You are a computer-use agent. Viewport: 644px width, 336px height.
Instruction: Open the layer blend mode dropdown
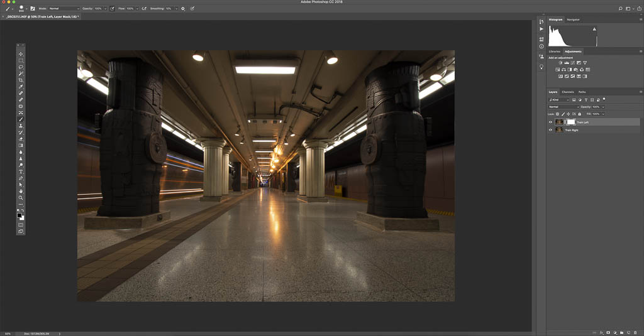click(x=563, y=107)
